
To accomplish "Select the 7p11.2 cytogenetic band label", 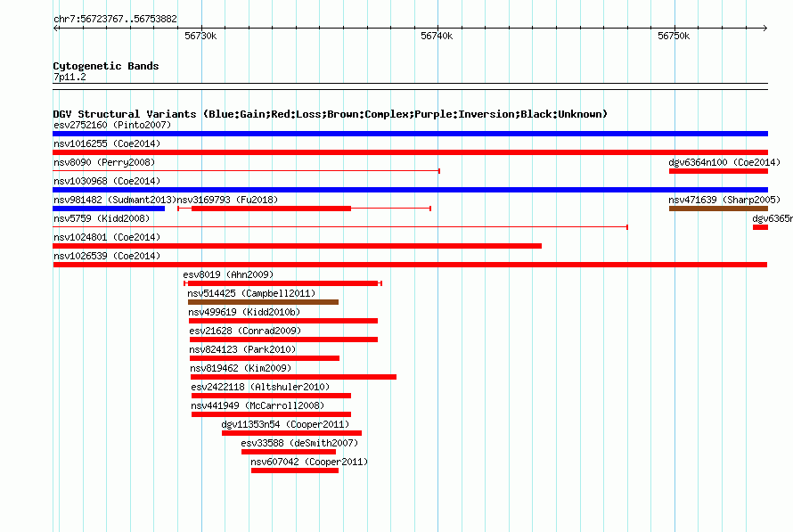I will [x=69, y=77].
